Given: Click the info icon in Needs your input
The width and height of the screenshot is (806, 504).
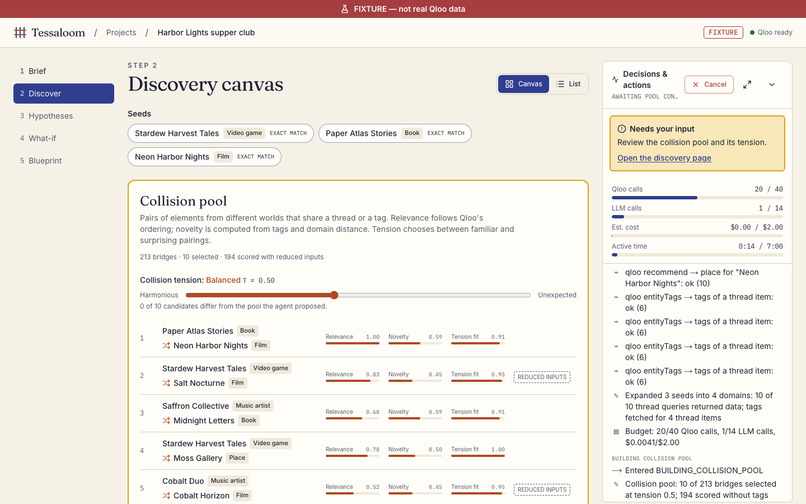Looking at the screenshot, I should click(x=621, y=129).
